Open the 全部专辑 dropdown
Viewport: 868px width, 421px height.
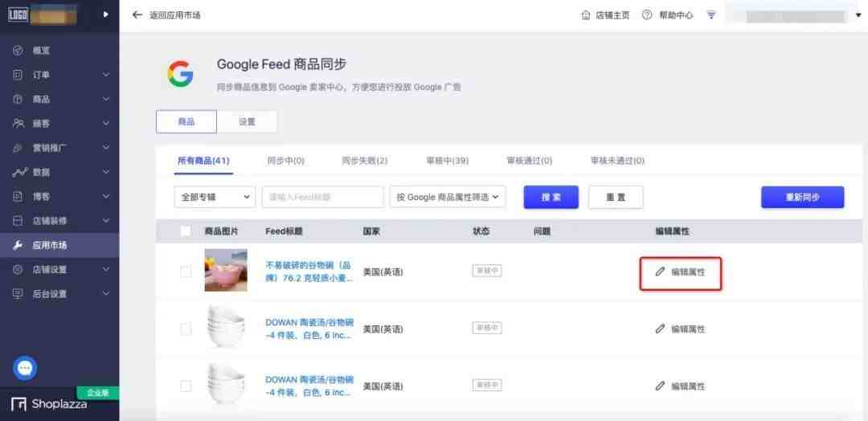tap(215, 197)
